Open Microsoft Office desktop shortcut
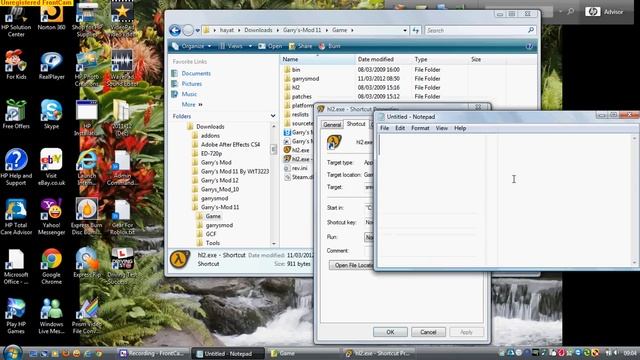 (16, 267)
